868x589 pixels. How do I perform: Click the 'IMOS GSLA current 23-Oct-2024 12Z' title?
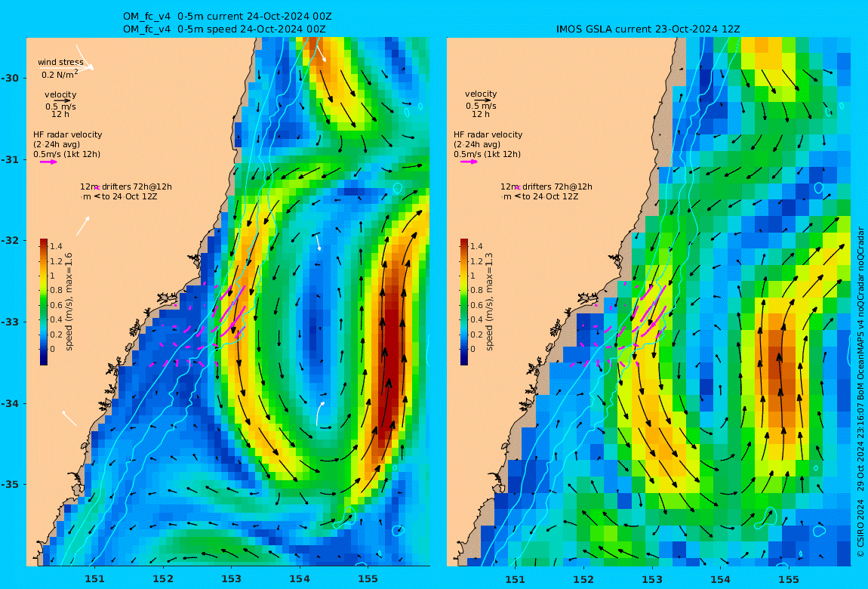coord(648,29)
